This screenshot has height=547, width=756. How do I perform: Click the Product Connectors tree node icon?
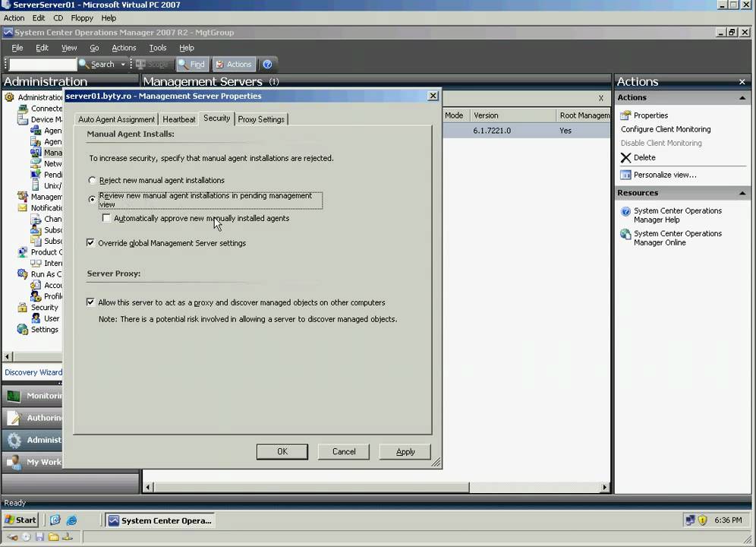point(23,252)
